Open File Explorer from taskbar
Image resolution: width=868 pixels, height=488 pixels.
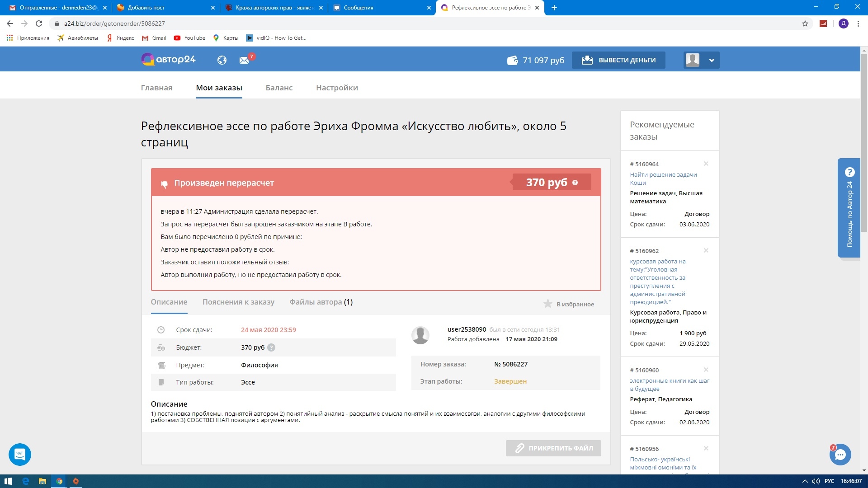pos(42,481)
